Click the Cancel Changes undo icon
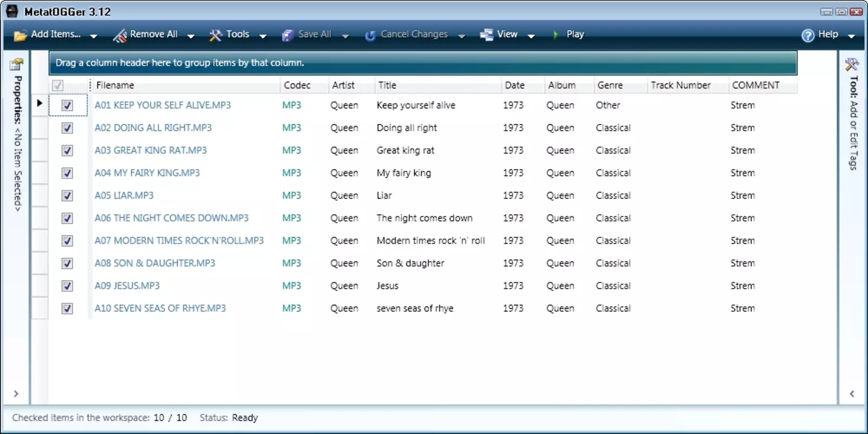This screenshot has width=868, height=434. (x=370, y=36)
